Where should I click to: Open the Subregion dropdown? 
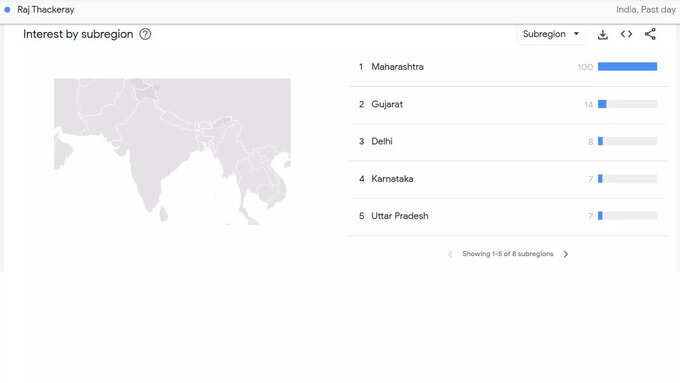click(x=551, y=34)
